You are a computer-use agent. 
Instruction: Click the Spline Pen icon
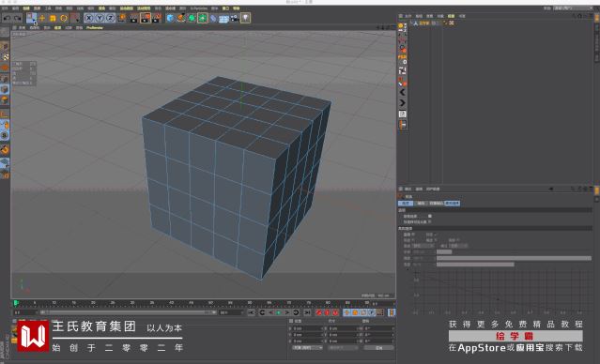[181, 18]
